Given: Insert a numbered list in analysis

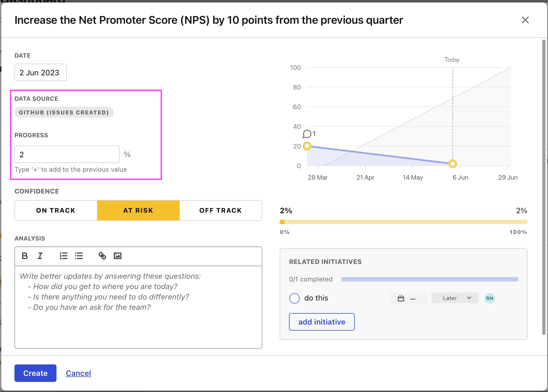Looking at the screenshot, I should 63,256.
